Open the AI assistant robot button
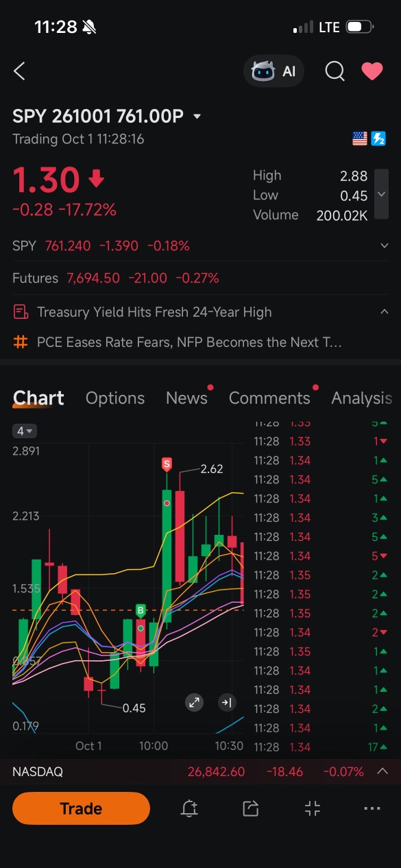 (x=274, y=71)
